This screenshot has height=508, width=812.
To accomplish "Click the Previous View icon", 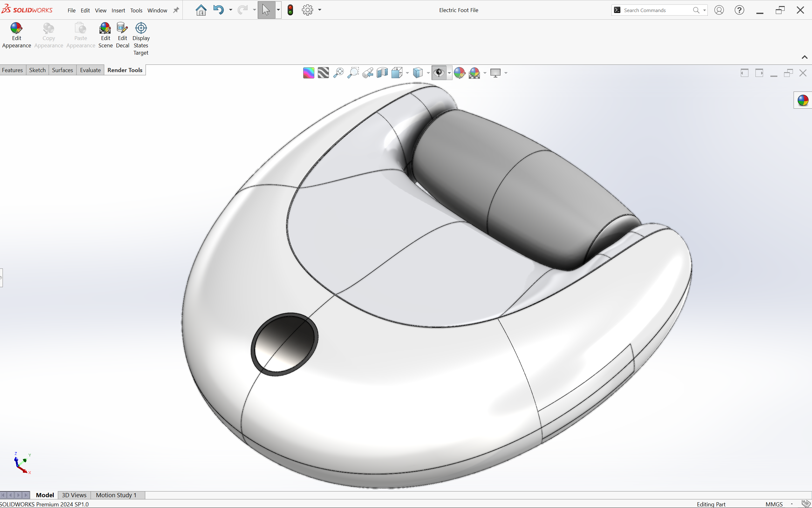I will pos(368,73).
